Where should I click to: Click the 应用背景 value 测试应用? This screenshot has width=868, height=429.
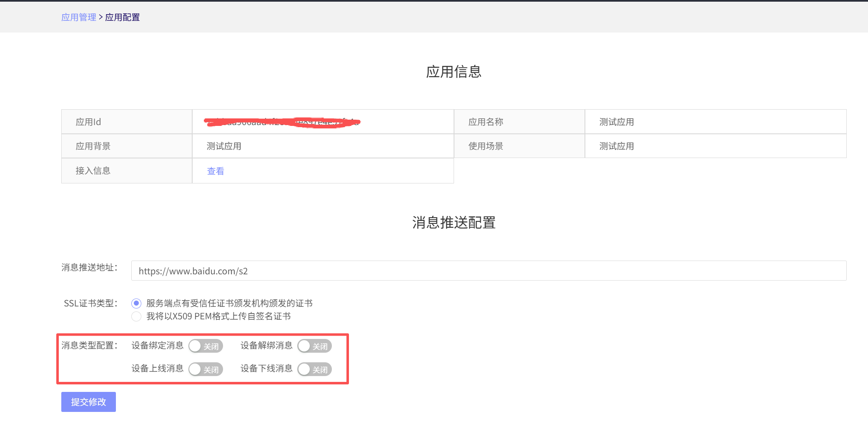(224, 146)
